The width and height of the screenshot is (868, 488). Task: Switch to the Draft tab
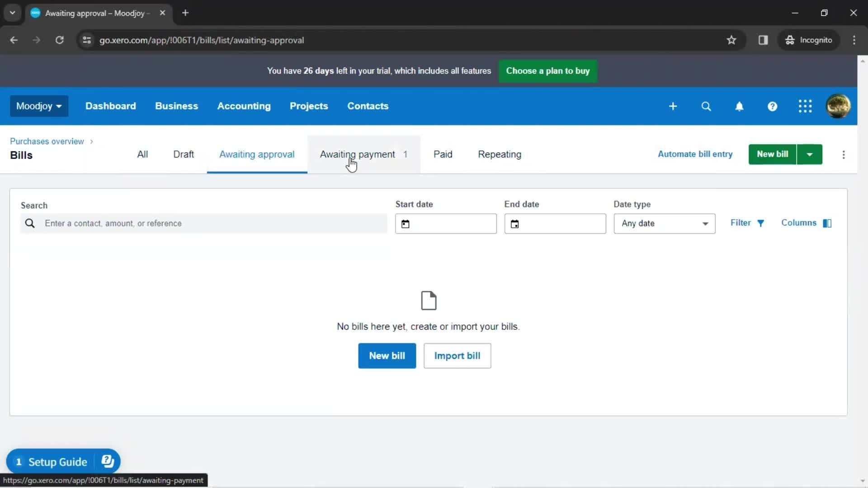(x=184, y=155)
